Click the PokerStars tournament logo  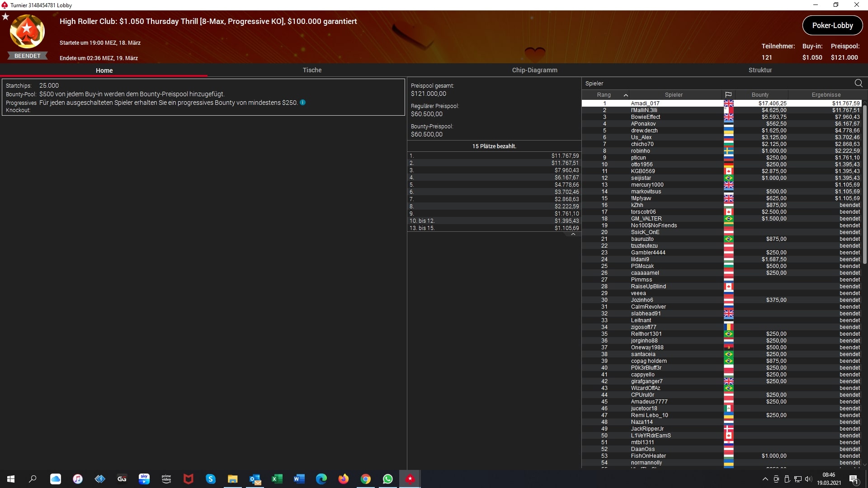(x=27, y=32)
